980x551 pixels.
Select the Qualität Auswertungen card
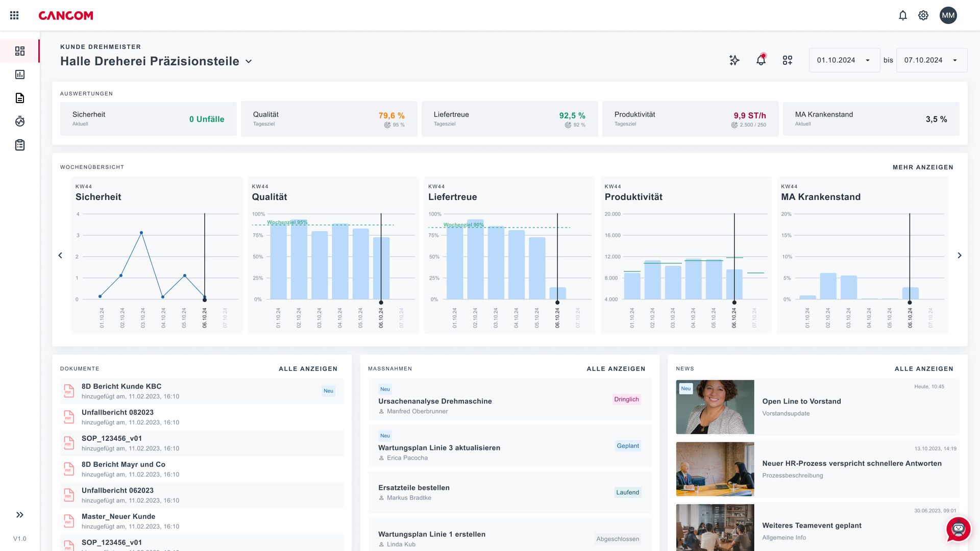(329, 119)
